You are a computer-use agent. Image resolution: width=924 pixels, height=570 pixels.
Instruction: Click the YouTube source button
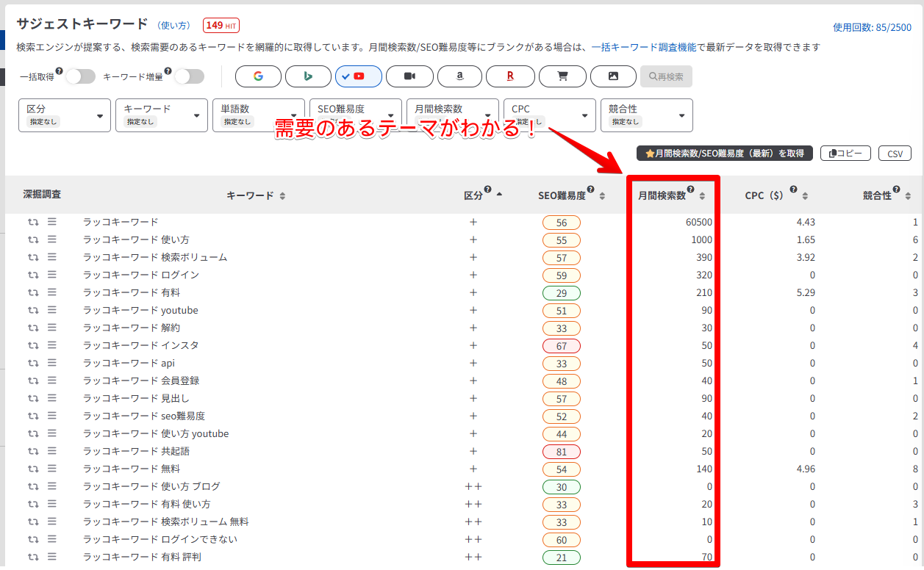pos(359,76)
